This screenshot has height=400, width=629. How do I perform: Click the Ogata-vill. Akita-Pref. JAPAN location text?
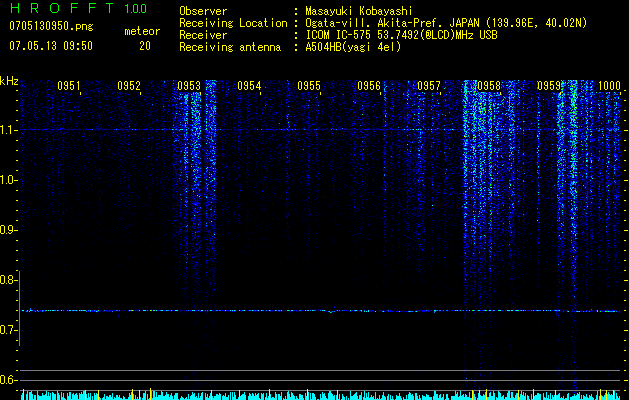click(446, 23)
